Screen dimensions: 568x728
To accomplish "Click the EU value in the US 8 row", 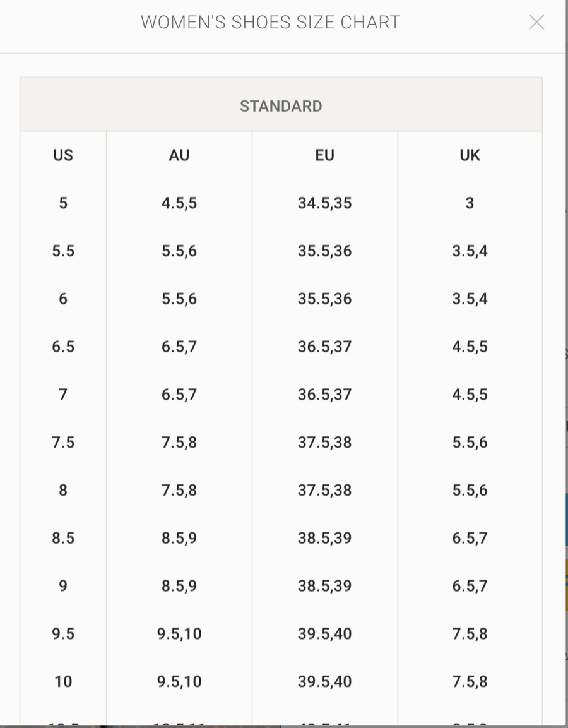I will click(x=324, y=491).
